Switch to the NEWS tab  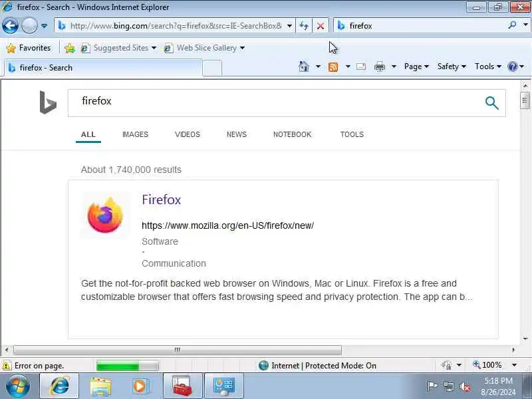237,134
